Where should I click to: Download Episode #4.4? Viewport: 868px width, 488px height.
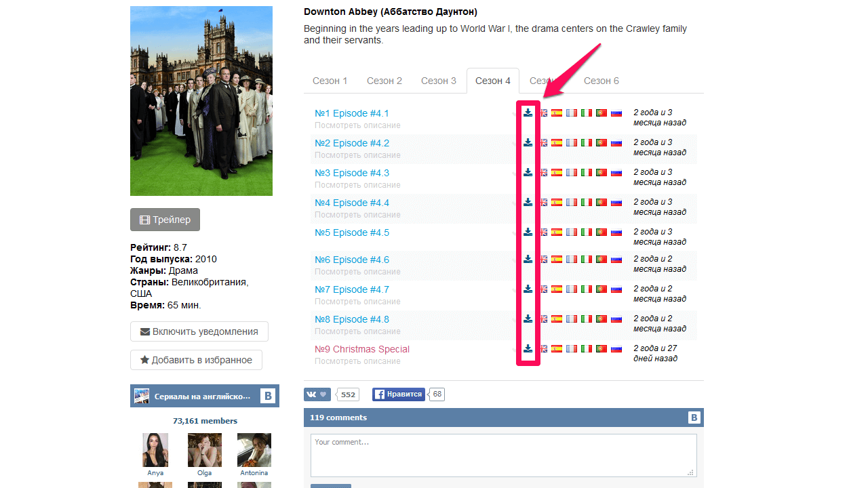528,202
